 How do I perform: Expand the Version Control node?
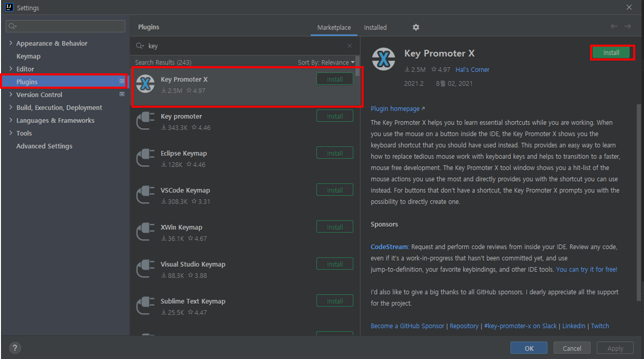pyautogui.click(x=11, y=94)
